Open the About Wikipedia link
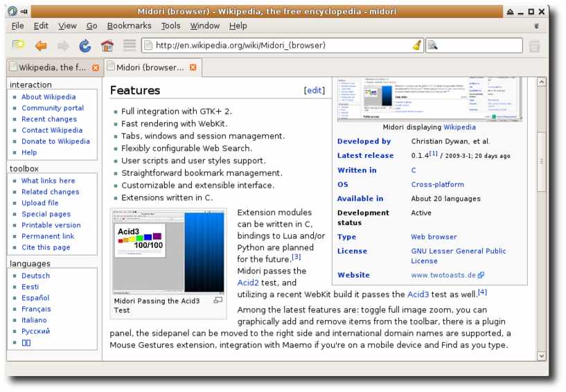566x392 pixels. [48, 97]
